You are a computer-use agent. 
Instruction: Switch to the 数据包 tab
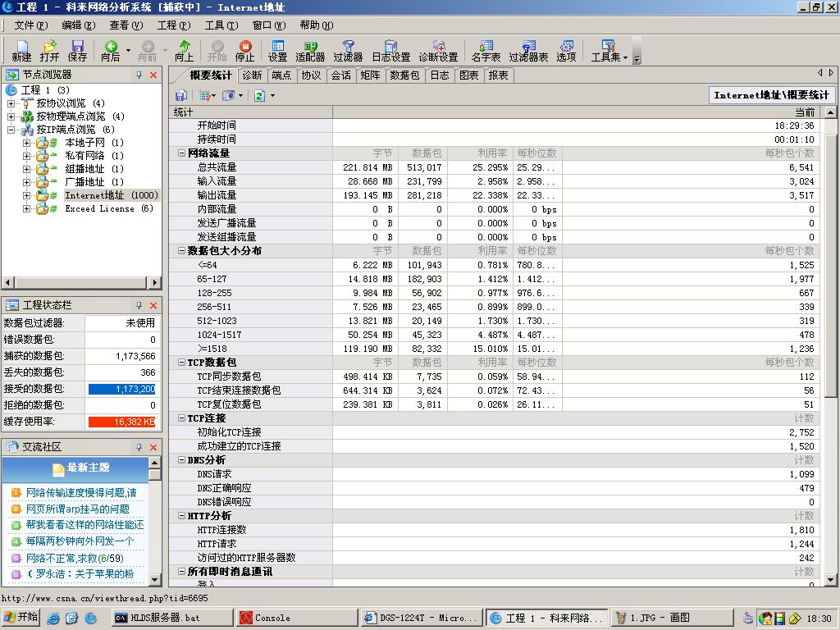tap(404, 75)
